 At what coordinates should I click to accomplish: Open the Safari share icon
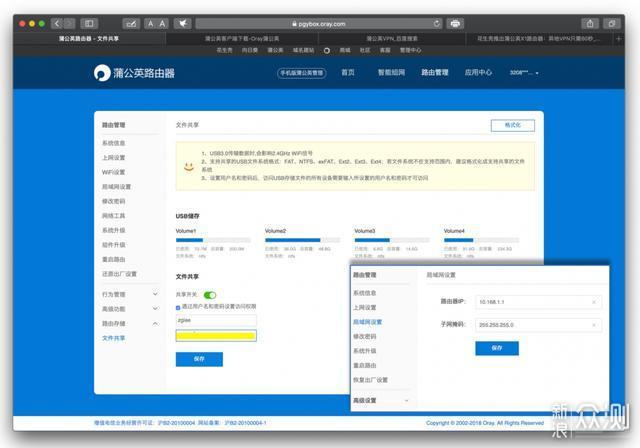click(590, 24)
